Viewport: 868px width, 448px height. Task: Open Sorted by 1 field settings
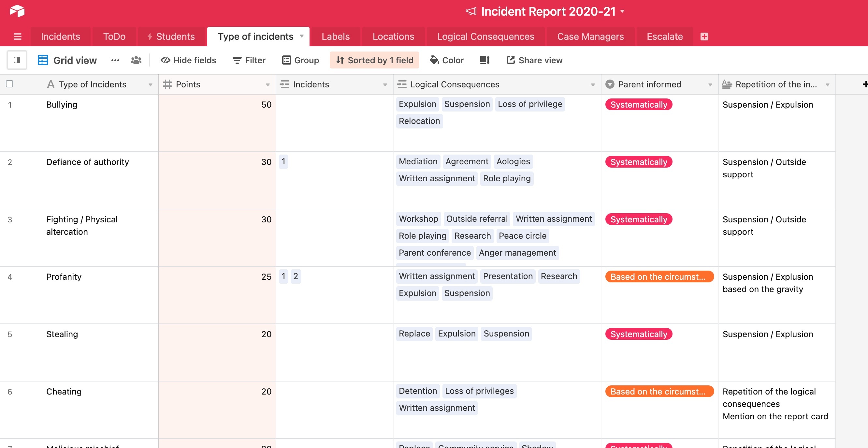374,60
